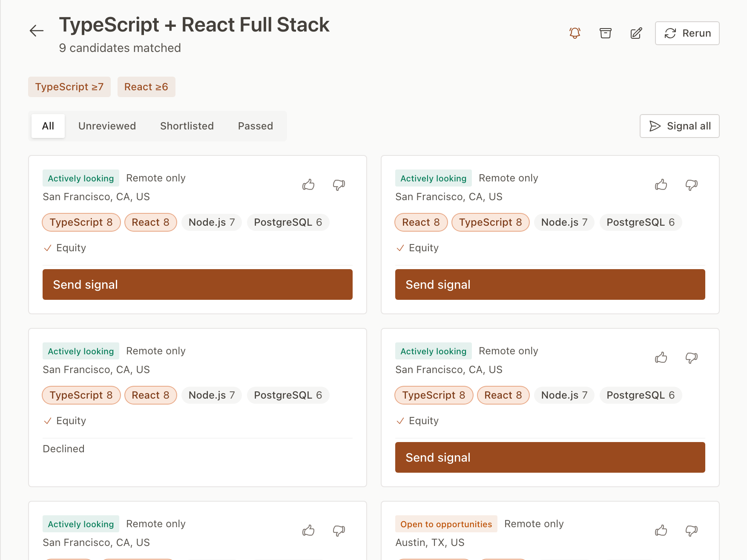Viewport: 747px width, 560px height.
Task: Click the alert bell icon in header
Action: coord(575,33)
